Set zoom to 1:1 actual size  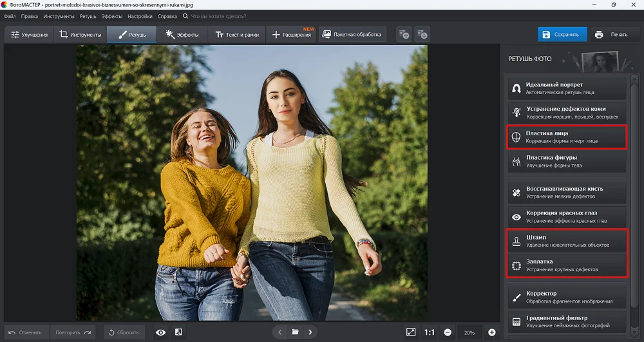coord(430,332)
